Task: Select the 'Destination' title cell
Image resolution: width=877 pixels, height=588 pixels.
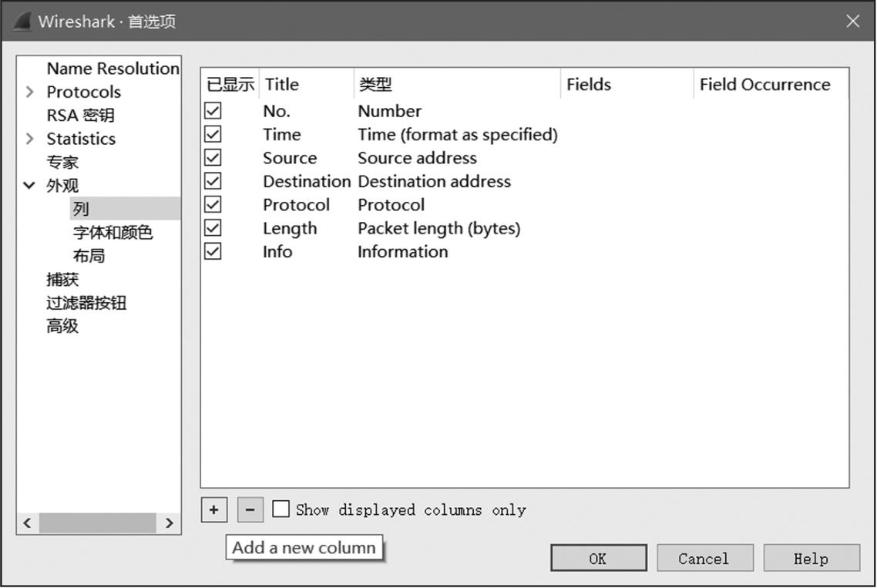Action: (x=307, y=181)
